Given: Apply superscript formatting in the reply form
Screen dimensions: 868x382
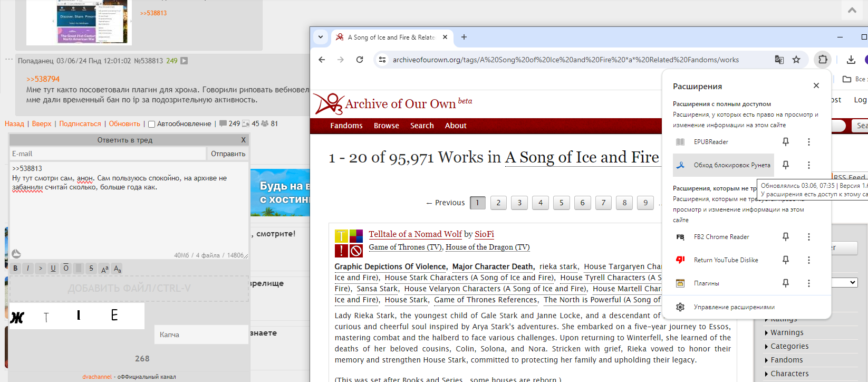Looking at the screenshot, I should [104, 268].
